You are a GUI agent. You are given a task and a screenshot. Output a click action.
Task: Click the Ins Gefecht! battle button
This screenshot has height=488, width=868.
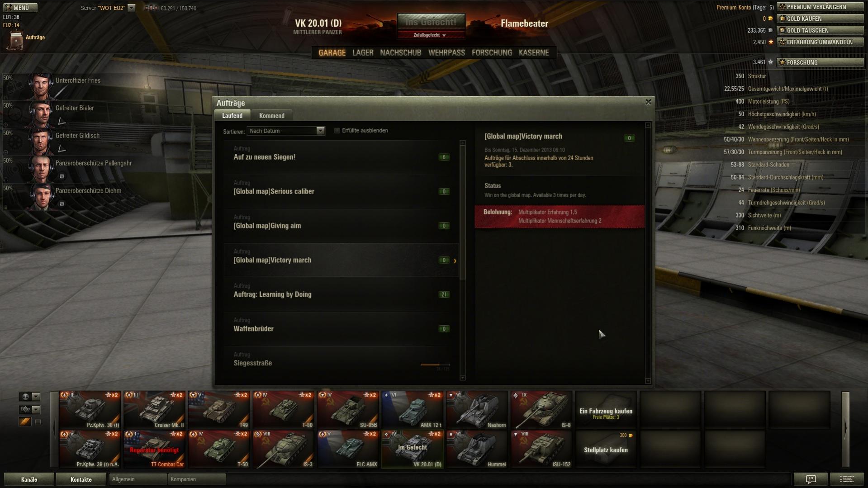click(x=431, y=22)
